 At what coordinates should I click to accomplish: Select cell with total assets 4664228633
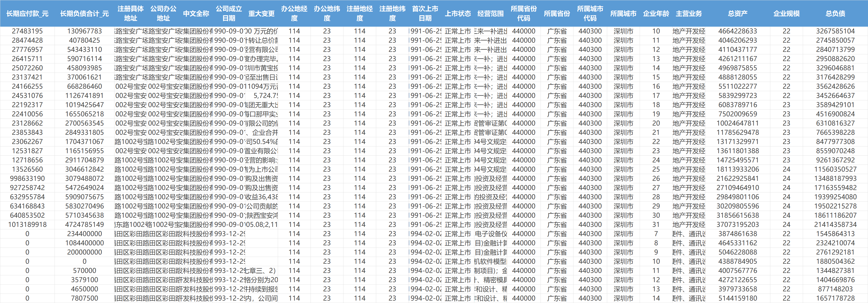pyautogui.click(x=737, y=31)
